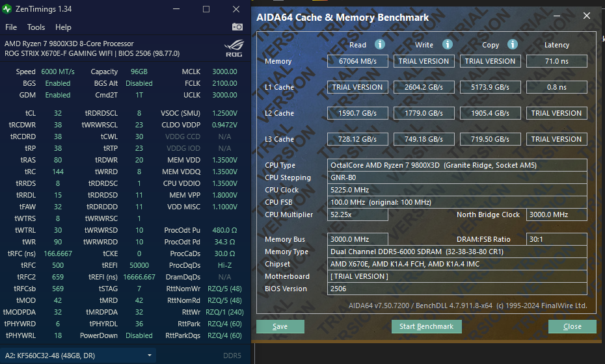The image size is (605, 364).
Task: Expand the A2: KF560C32-48 module dropdown
Action: point(77,356)
